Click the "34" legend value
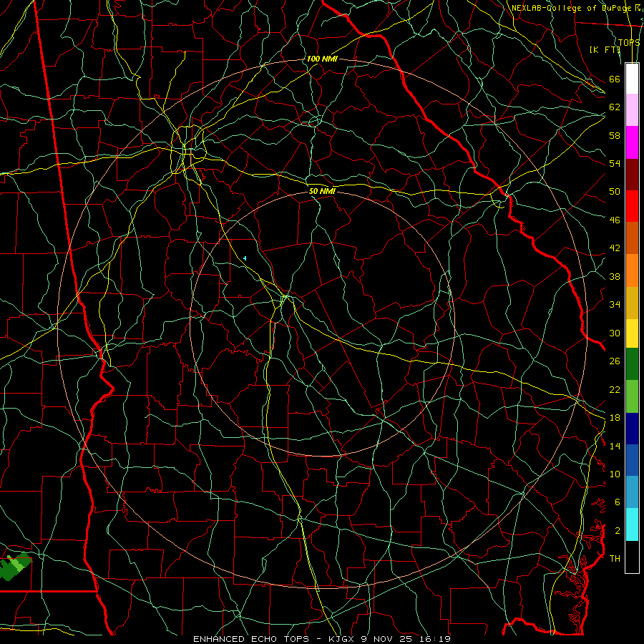This screenshot has height=644, width=644. click(615, 305)
